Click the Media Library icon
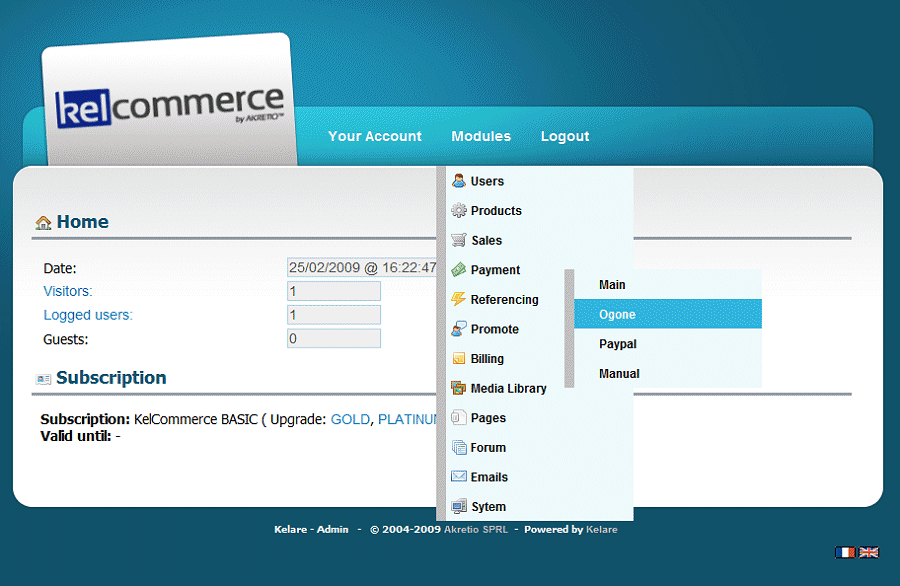 click(x=459, y=388)
